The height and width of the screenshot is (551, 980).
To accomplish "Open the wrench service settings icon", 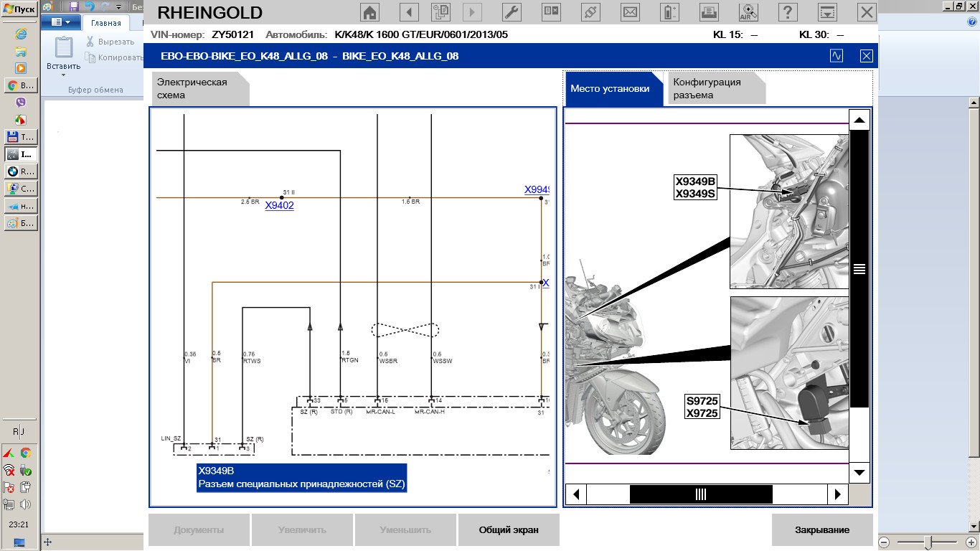I will (x=512, y=12).
